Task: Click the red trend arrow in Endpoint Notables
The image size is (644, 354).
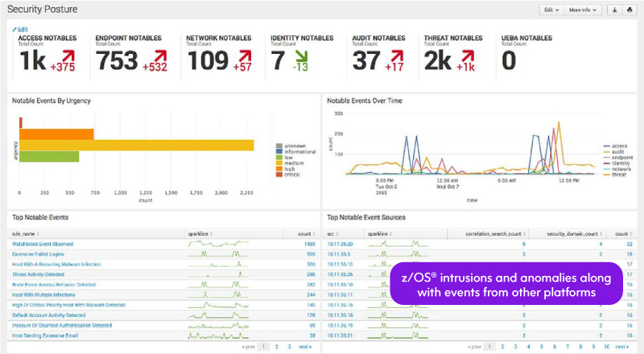Action: pos(160,56)
